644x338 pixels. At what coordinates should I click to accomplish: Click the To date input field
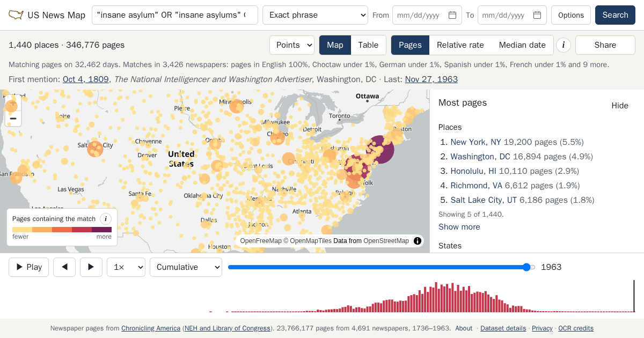pos(512,15)
